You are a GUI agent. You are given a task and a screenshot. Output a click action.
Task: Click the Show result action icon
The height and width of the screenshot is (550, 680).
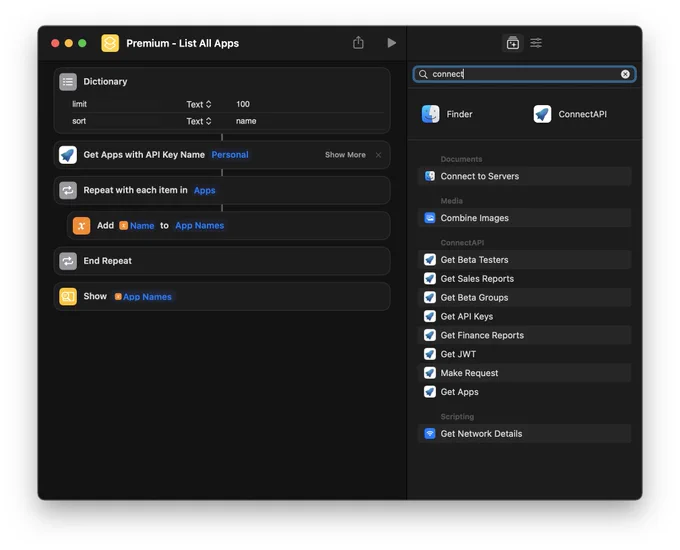click(x=68, y=297)
